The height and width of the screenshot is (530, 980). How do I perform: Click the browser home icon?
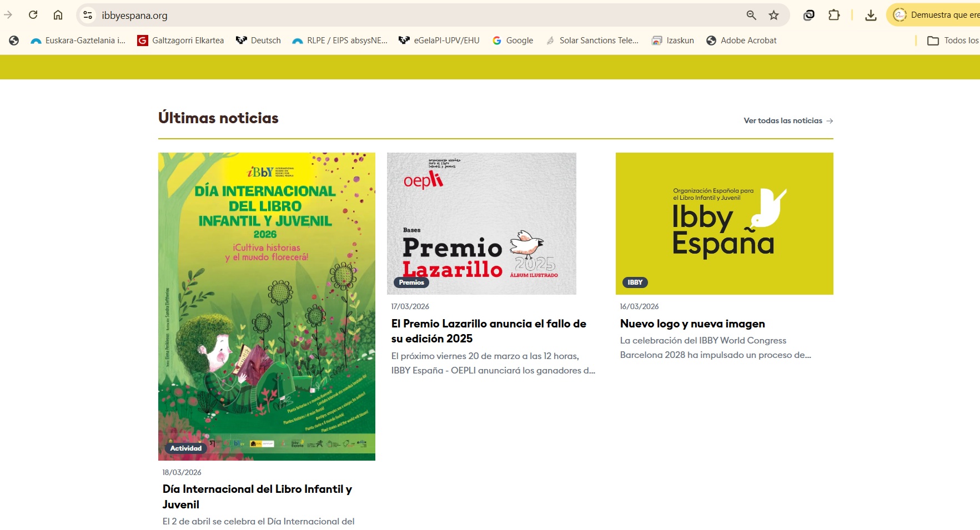tap(58, 15)
